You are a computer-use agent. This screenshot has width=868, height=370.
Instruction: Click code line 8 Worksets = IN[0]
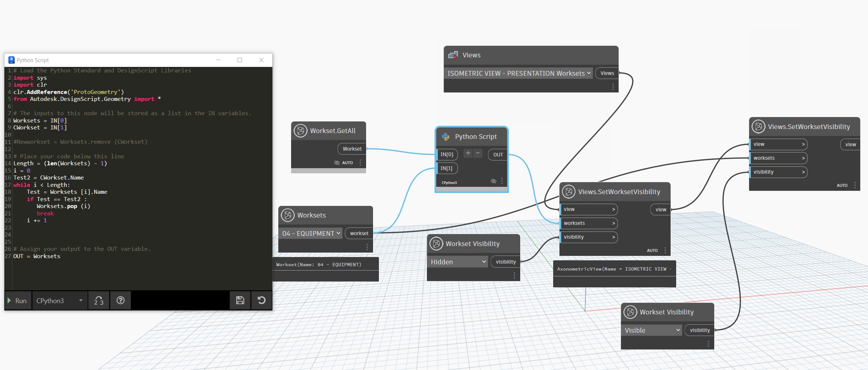click(x=40, y=121)
